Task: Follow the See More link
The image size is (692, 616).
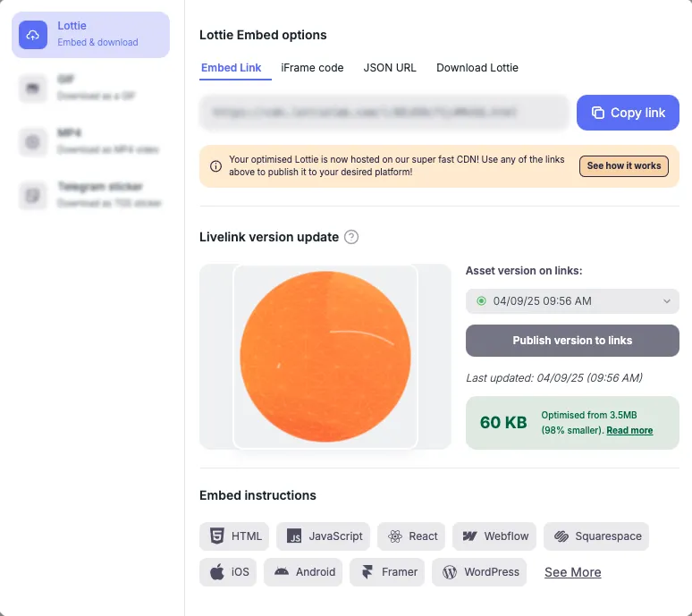Action: coord(572,572)
